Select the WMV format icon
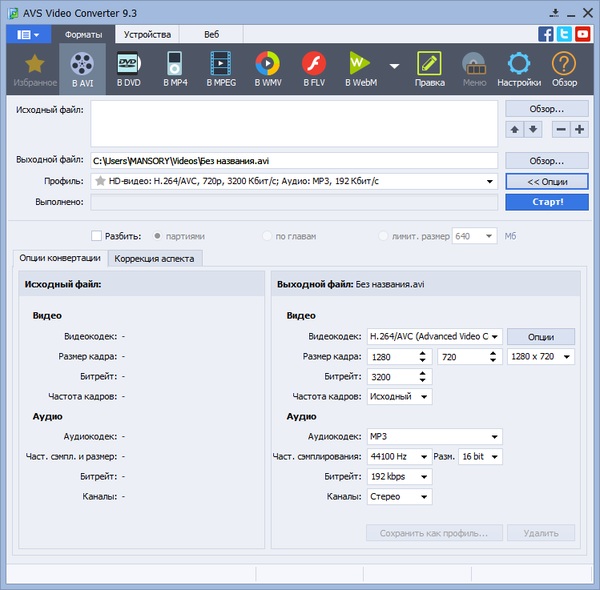The width and height of the screenshot is (600, 590). [267, 68]
